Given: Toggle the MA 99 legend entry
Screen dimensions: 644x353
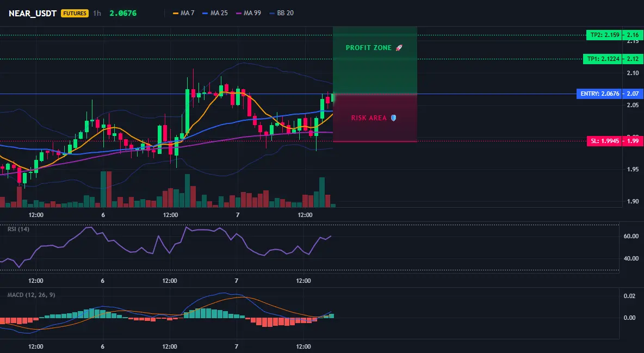Looking at the screenshot, I should [248, 13].
